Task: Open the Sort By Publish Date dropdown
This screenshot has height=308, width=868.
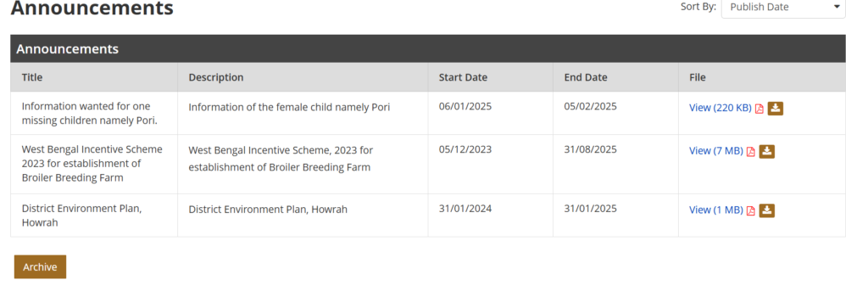Action: click(783, 8)
